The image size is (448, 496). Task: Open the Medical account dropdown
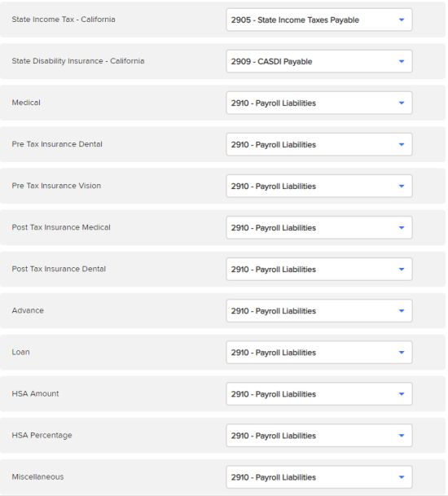319,103
